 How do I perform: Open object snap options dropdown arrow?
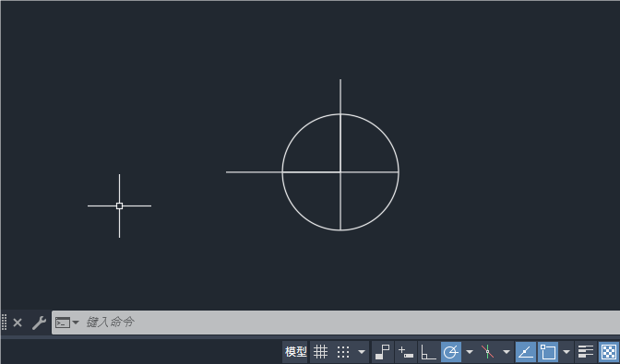point(566,351)
